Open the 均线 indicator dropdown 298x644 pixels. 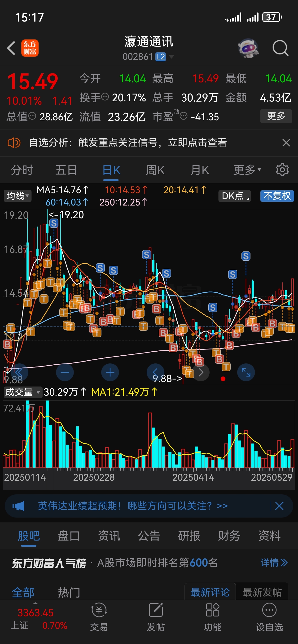[x=18, y=196]
